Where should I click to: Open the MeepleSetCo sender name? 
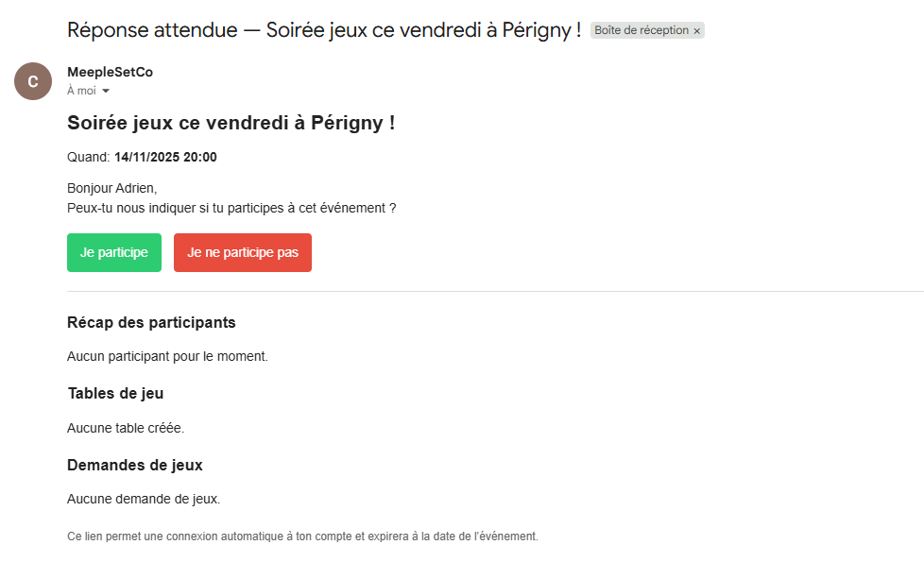[110, 72]
